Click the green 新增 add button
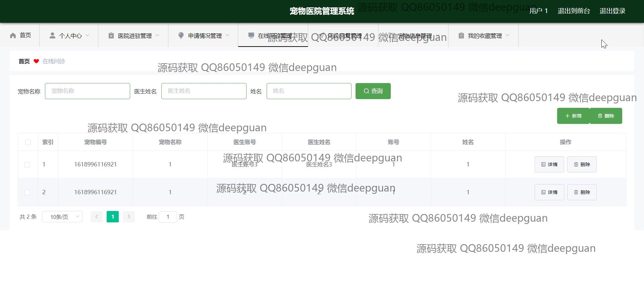The height and width of the screenshot is (288, 644). [573, 116]
